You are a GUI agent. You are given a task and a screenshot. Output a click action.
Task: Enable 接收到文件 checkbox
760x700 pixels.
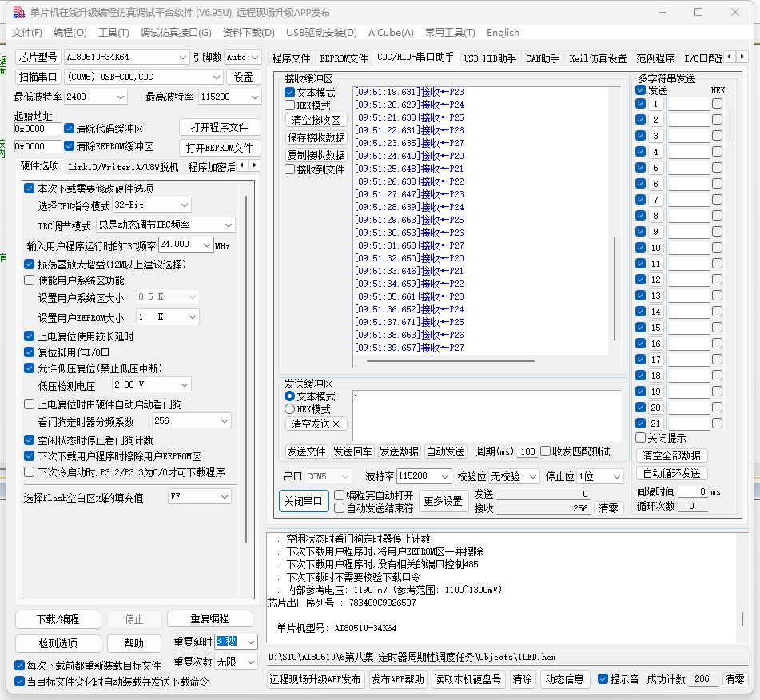(290, 169)
